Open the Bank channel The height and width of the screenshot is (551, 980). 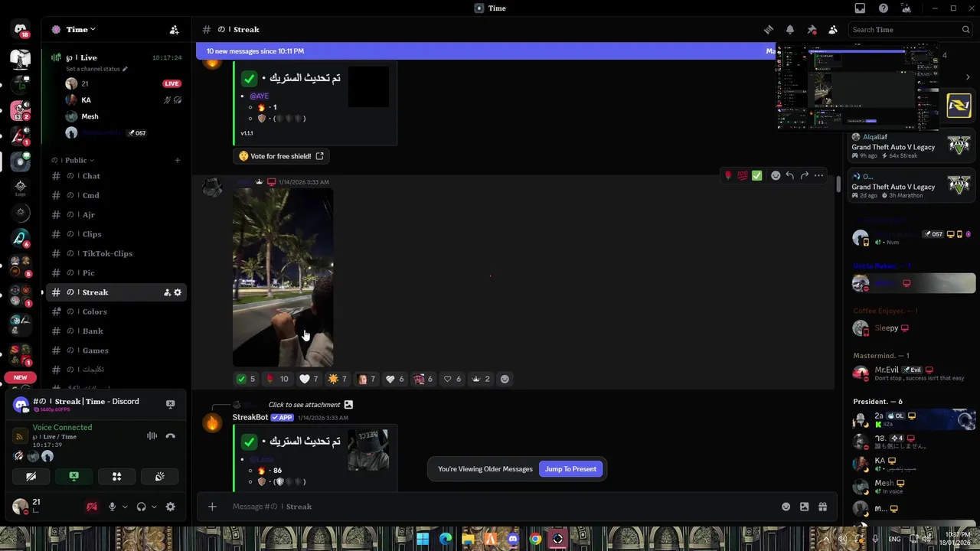[x=116, y=331]
